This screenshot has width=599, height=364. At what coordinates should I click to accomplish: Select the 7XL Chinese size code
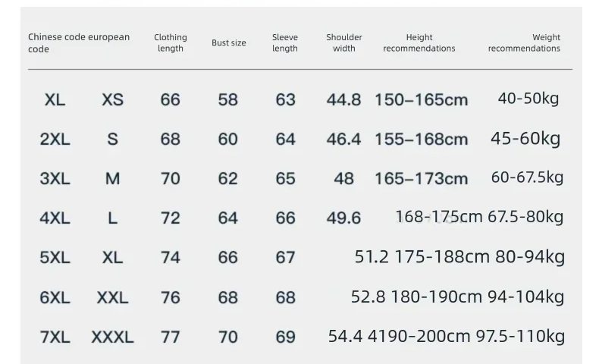tap(55, 337)
